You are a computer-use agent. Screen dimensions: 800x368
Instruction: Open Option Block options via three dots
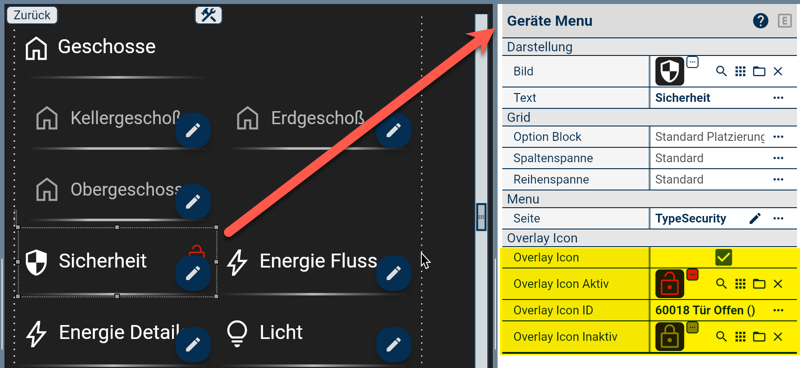click(x=778, y=137)
